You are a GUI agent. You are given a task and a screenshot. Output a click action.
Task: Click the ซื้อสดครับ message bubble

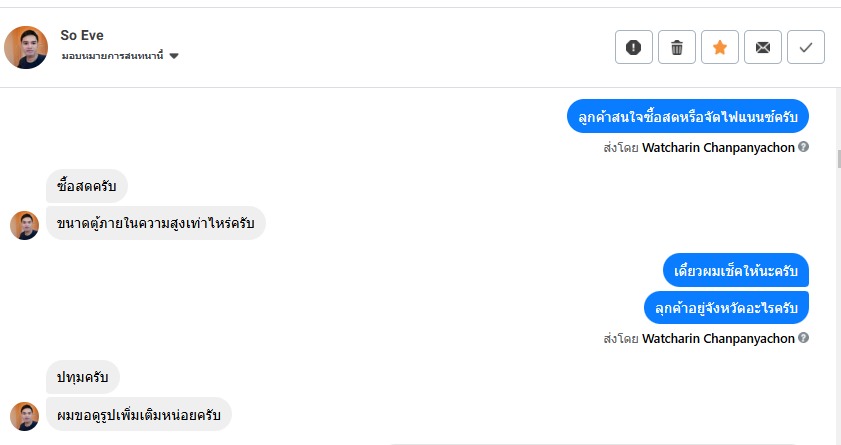pyautogui.click(x=87, y=186)
